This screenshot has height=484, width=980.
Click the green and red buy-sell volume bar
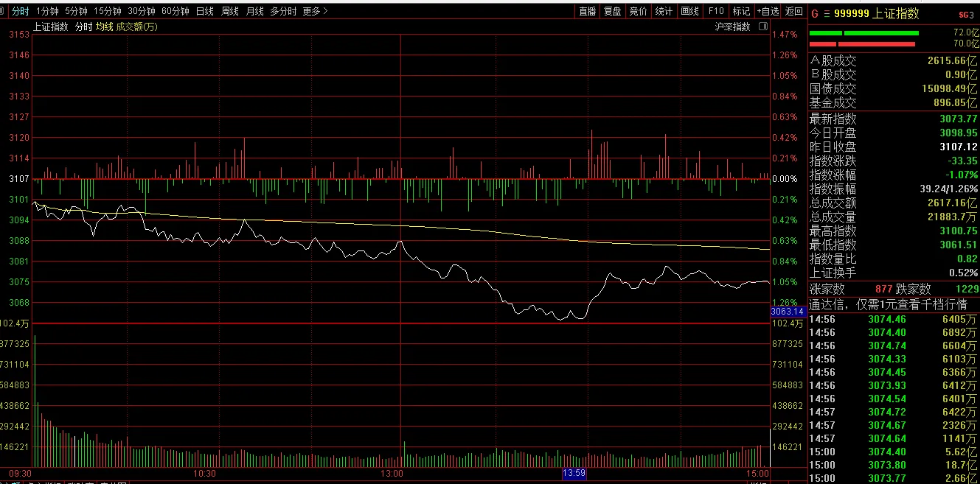[864, 38]
